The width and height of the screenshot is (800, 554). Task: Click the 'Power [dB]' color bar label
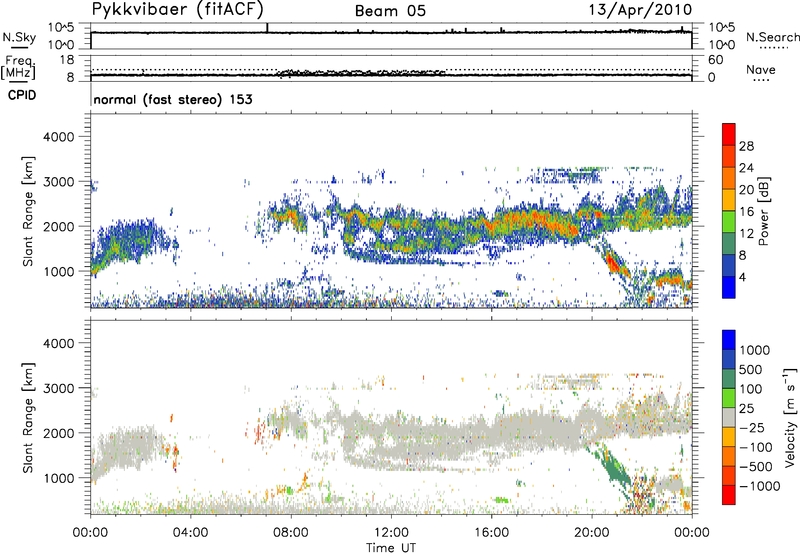coord(763,211)
